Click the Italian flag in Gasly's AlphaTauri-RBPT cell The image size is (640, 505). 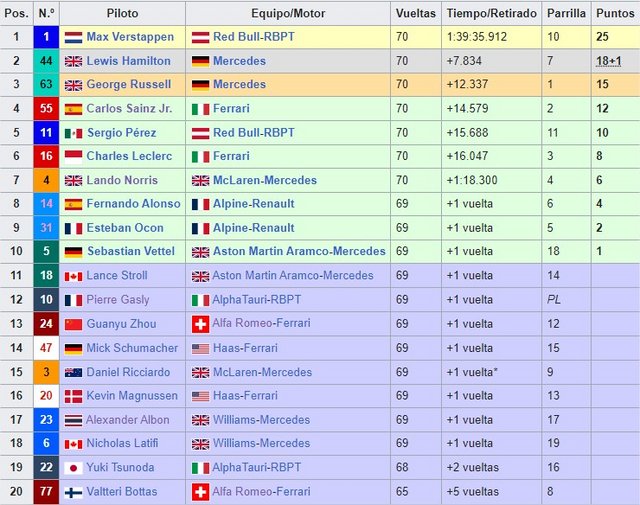coord(200,300)
